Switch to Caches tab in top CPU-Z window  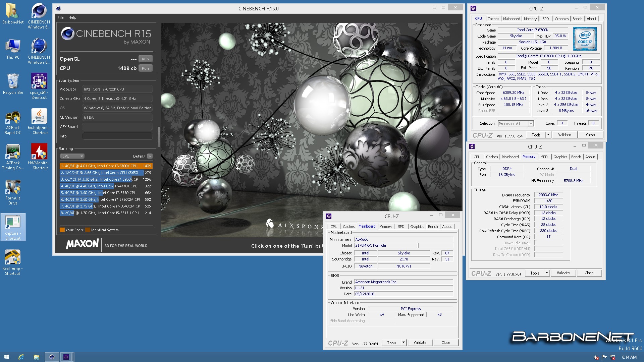click(x=493, y=19)
